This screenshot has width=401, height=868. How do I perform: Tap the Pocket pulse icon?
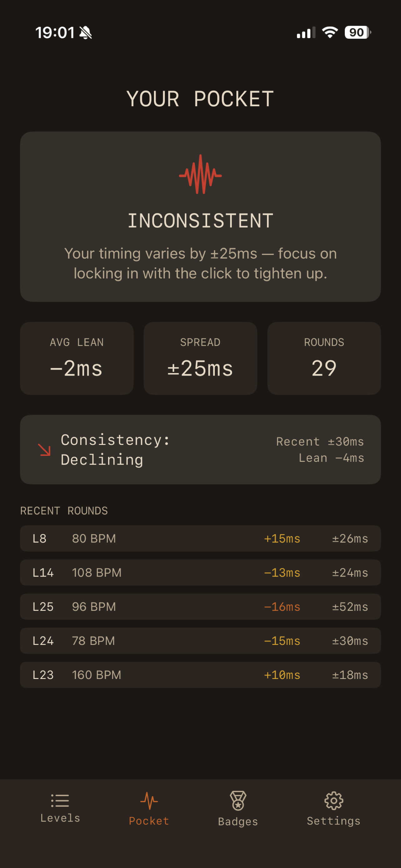coord(149,801)
